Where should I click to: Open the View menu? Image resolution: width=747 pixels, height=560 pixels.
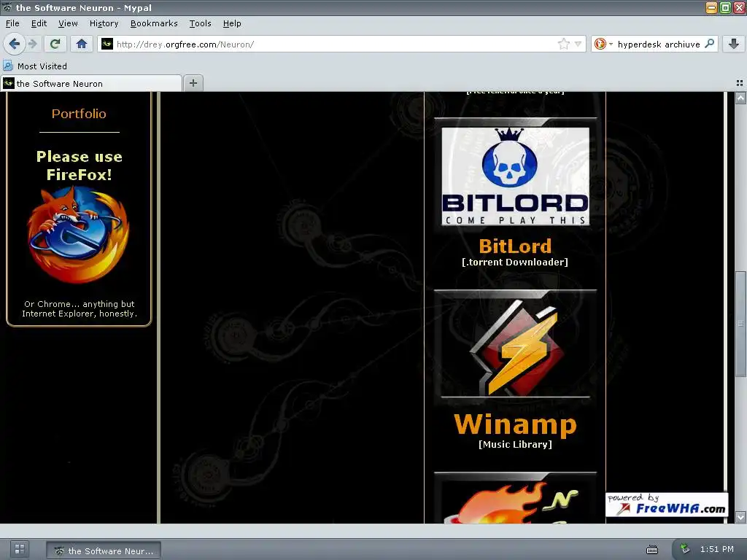tap(68, 23)
